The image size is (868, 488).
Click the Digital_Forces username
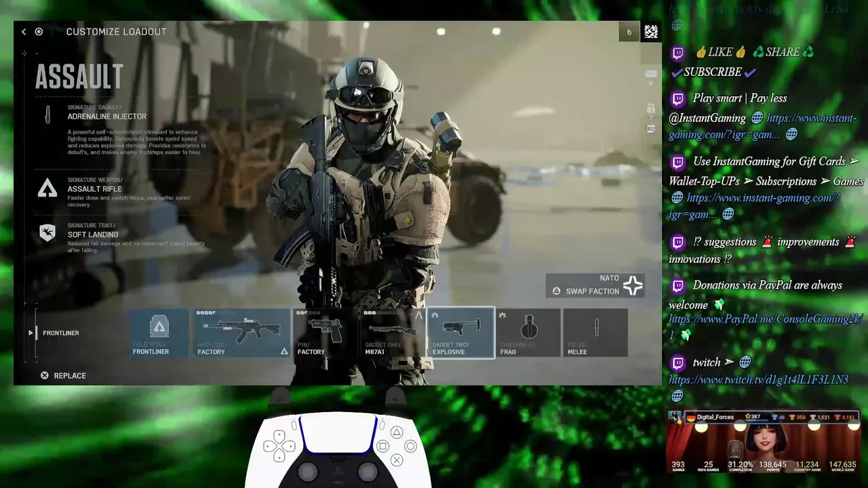coord(715,418)
